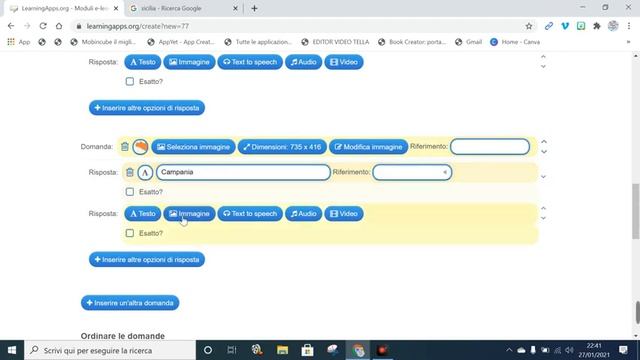Move the Domanda image row down
Screen dimensions: 640x360
tap(544, 152)
